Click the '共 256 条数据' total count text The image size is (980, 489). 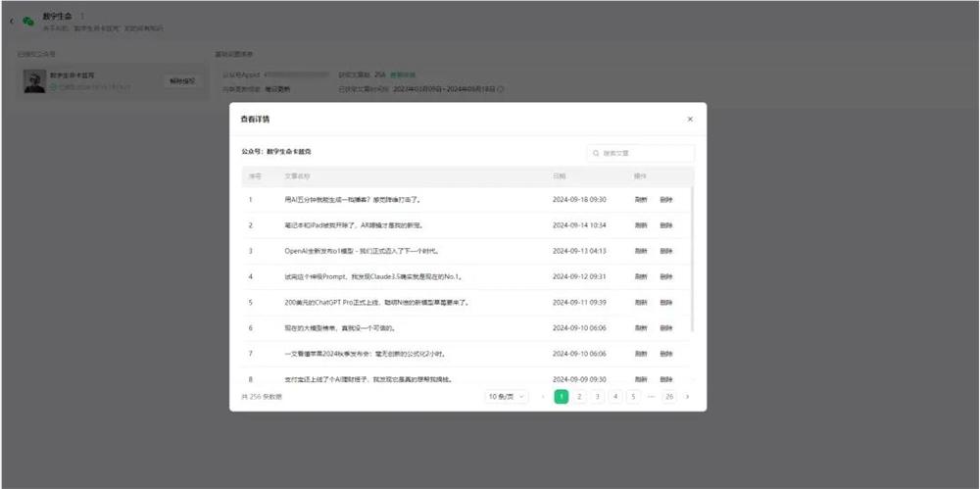point(262,397)
